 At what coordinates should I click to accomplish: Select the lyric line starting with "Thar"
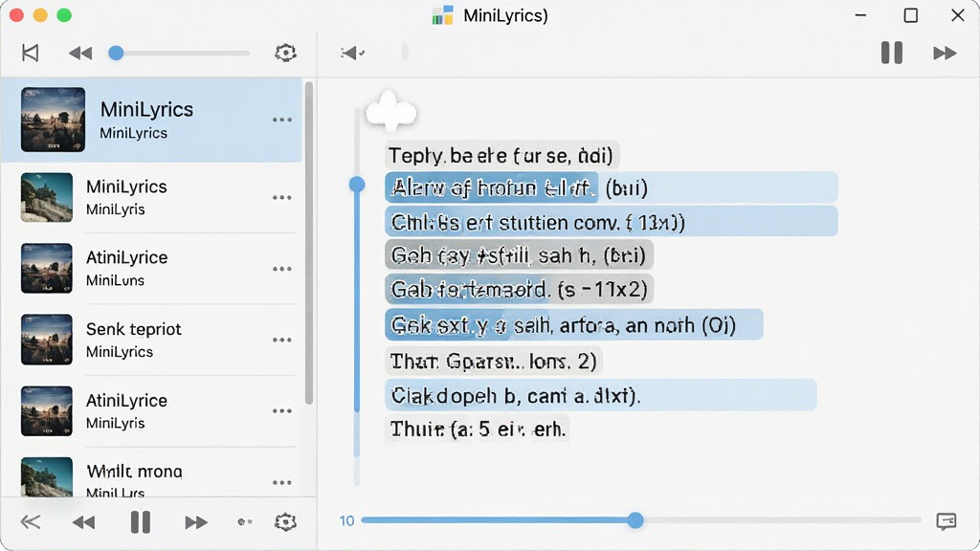click(493, 361)
